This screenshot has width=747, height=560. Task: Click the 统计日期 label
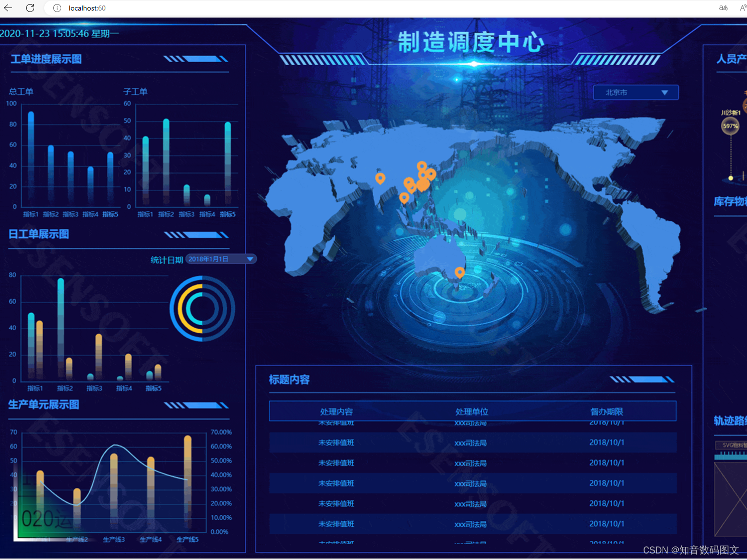click(167, 260)
